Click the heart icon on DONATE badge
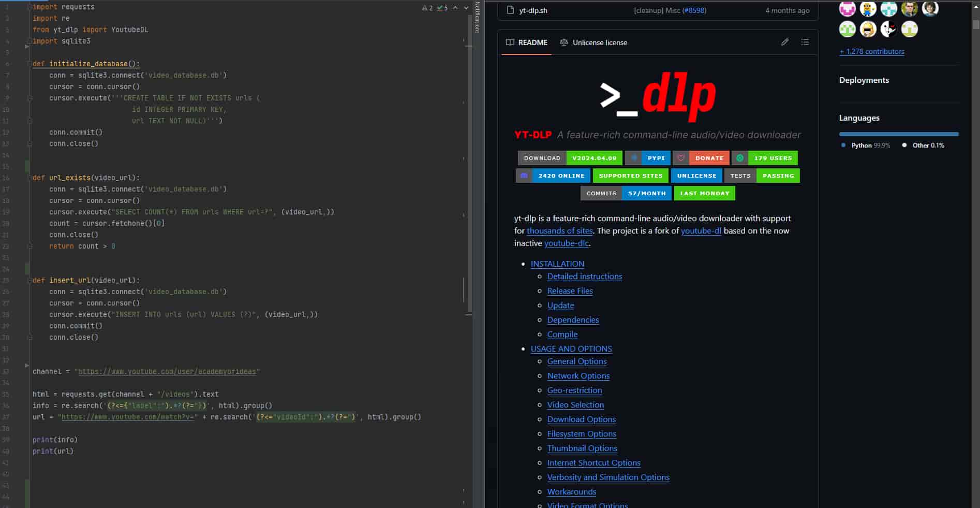The image size is (980, 508). coord(681,158)
